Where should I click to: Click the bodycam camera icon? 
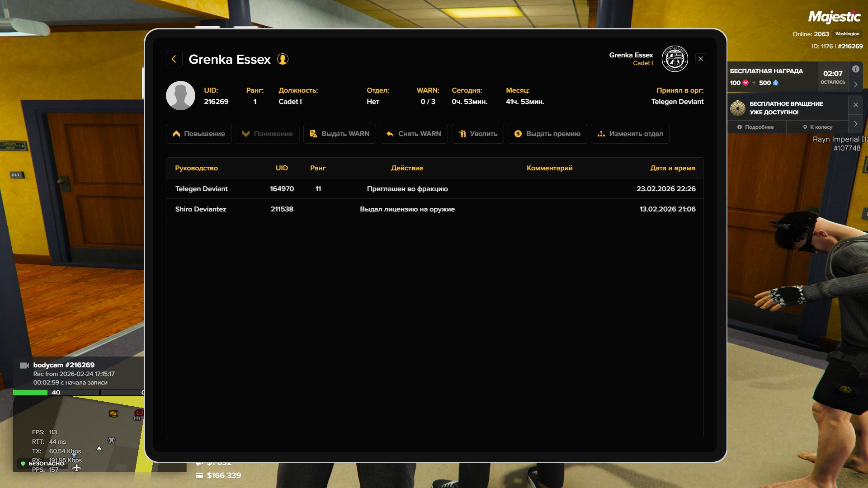tap(24, 366)
